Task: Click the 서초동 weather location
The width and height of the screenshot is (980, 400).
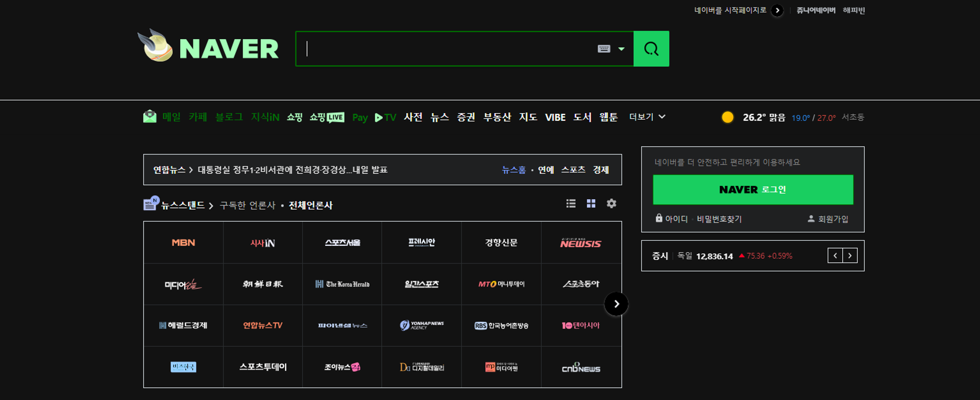Action: coord(853,118)
